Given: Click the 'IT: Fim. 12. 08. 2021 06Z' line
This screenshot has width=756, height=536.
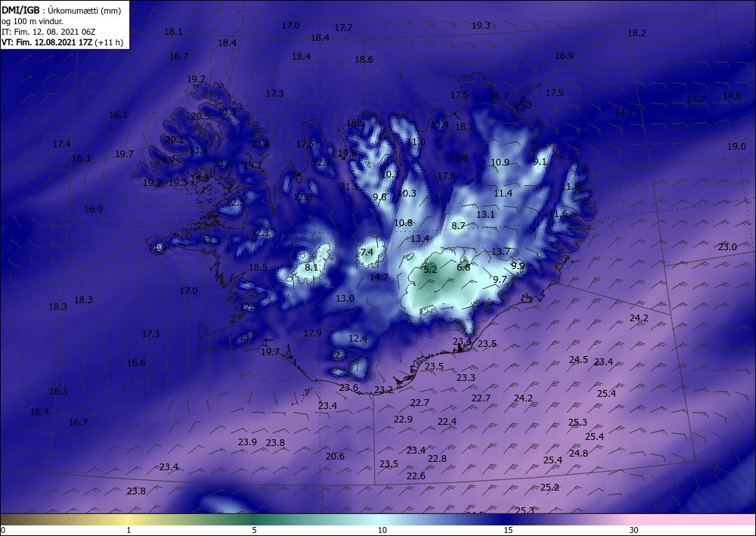Looking at the screenshot, I should (x=48, y=32).
